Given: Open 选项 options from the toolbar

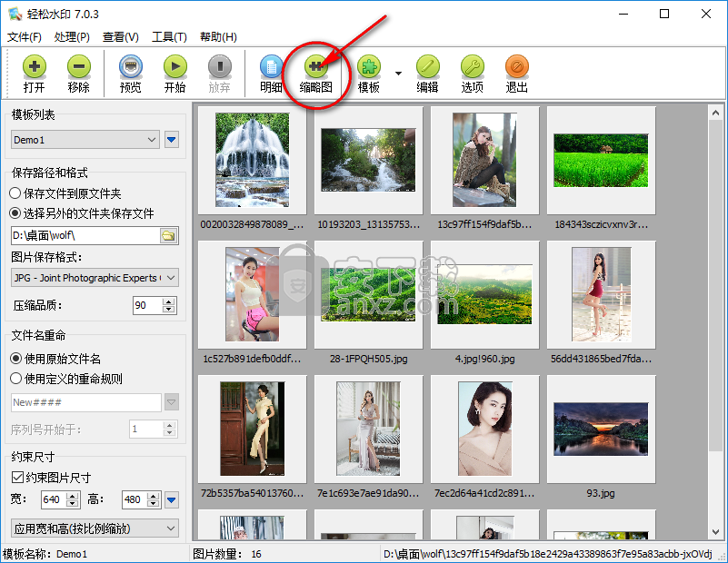Looking at the screenshot, I should tap(473, 74).
